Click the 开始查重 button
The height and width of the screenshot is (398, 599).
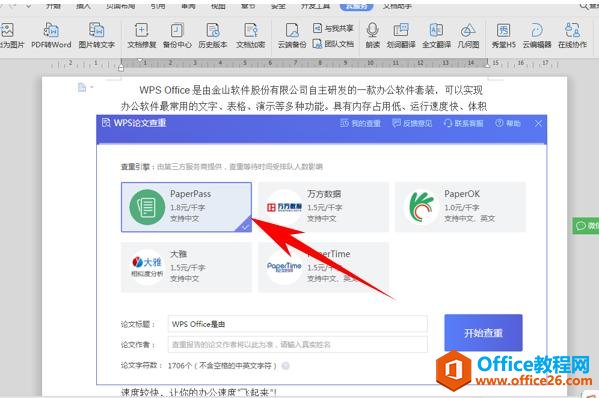coord(483,333)
